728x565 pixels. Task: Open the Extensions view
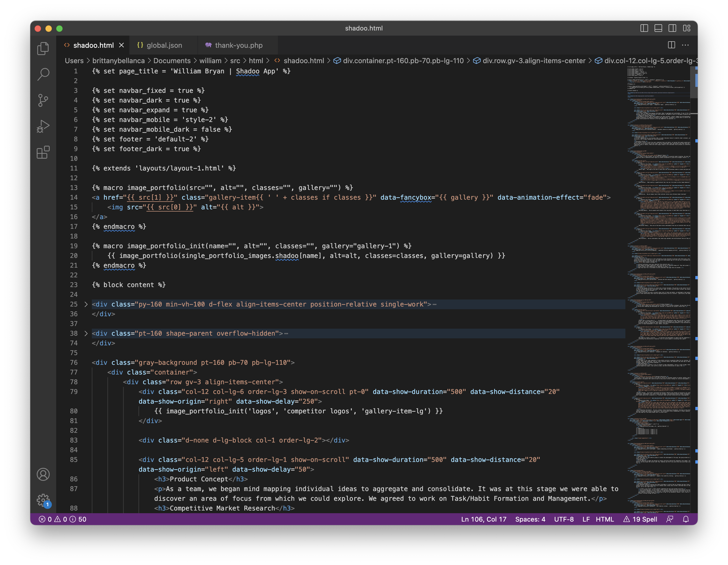pos(43,152)
